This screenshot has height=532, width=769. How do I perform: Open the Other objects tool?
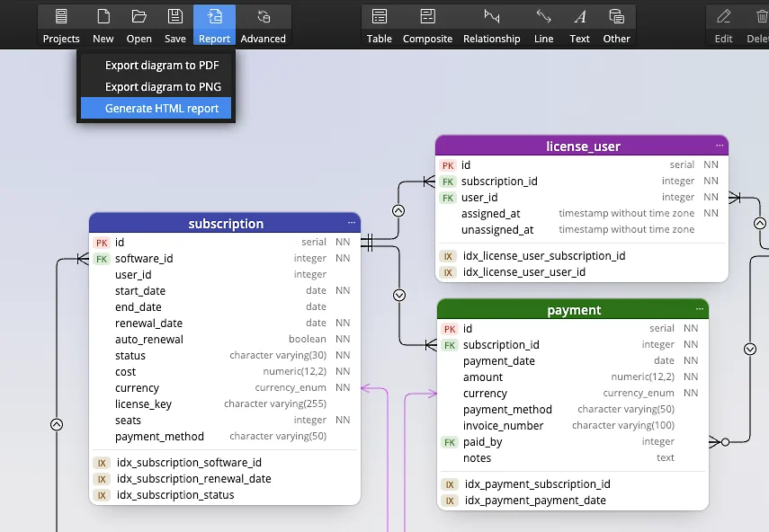616,25
